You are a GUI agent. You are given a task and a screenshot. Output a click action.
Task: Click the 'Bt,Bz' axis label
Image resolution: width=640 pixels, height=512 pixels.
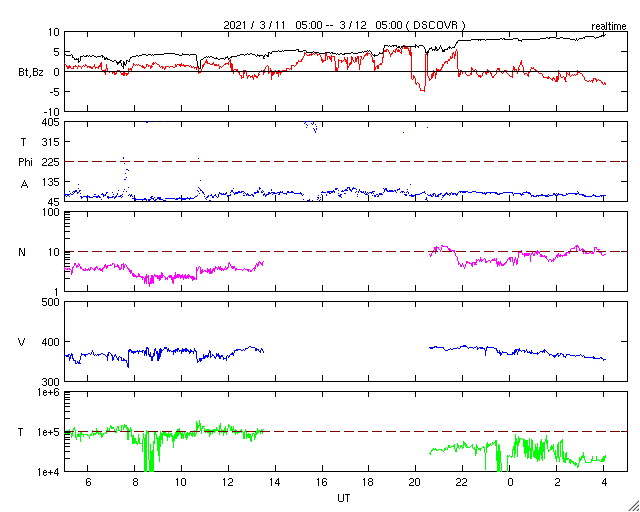[31, 73]
